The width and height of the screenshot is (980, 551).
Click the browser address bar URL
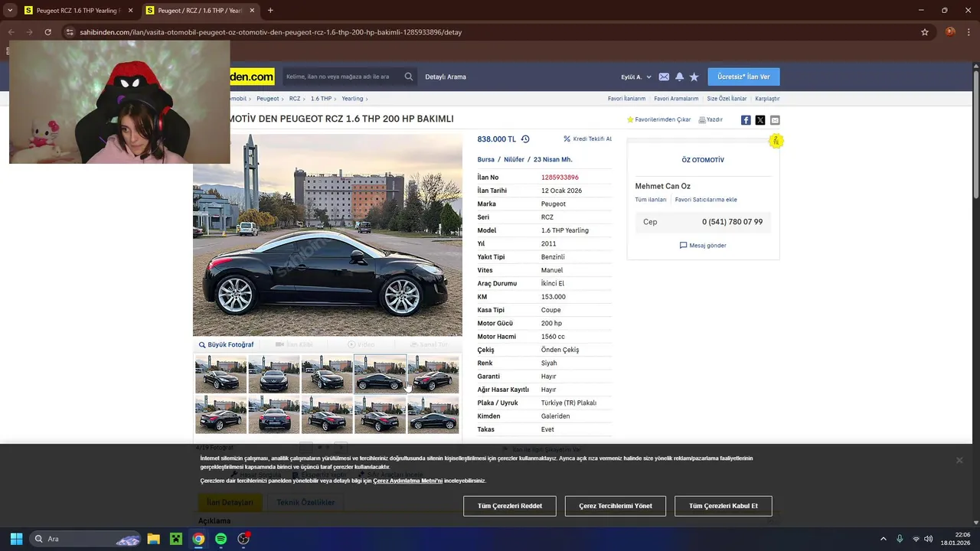271,32
